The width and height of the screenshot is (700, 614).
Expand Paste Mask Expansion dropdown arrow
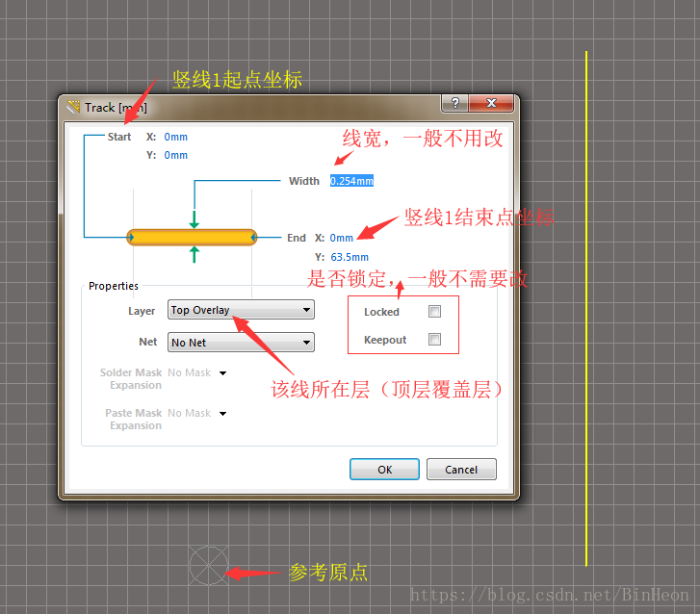tap(222, 414)
